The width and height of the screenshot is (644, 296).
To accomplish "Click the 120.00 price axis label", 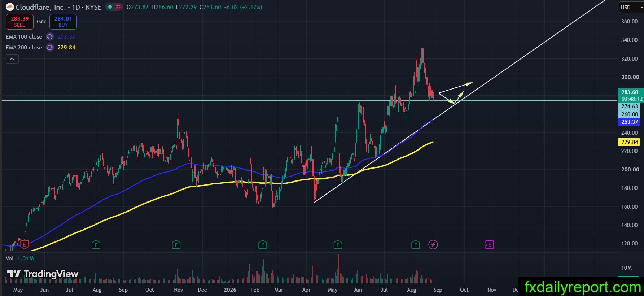I will [630, 244].
